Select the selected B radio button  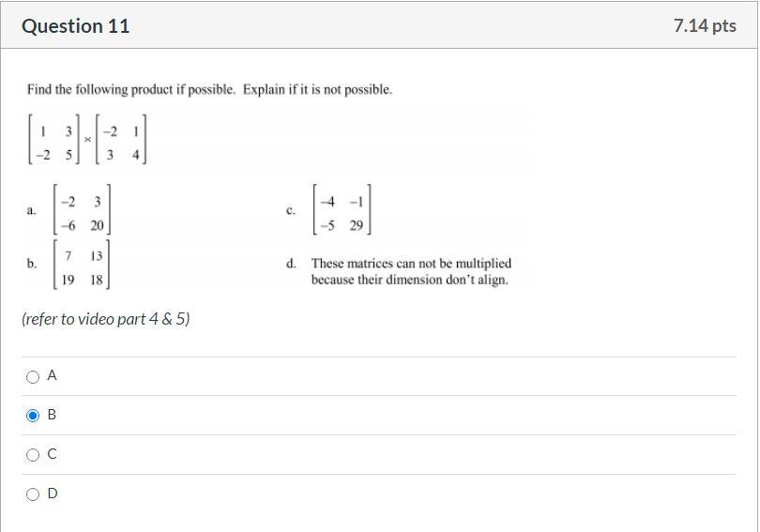pos(33,415)
